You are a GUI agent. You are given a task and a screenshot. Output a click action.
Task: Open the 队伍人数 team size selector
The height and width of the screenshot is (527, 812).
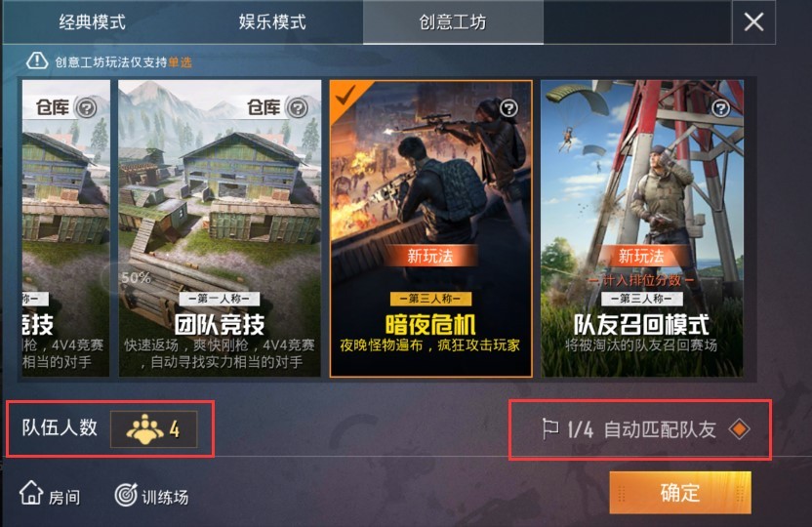[x=154, y=428]
